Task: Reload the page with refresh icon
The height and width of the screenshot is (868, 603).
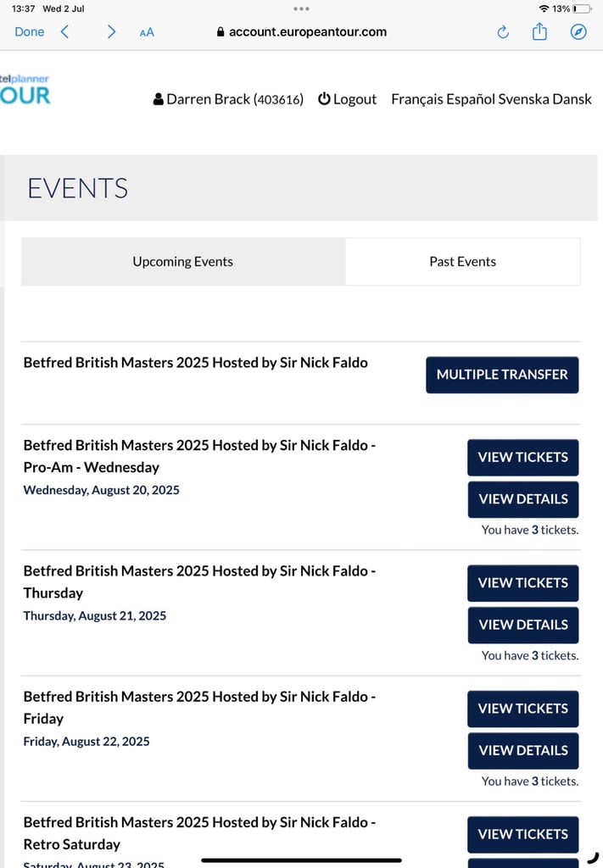Action: coord(503,32)
